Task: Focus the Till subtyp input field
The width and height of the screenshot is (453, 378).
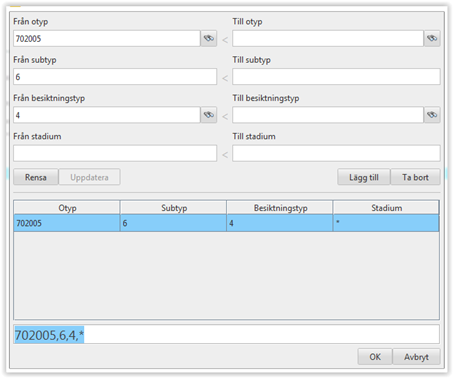Action: coord(336,77)
